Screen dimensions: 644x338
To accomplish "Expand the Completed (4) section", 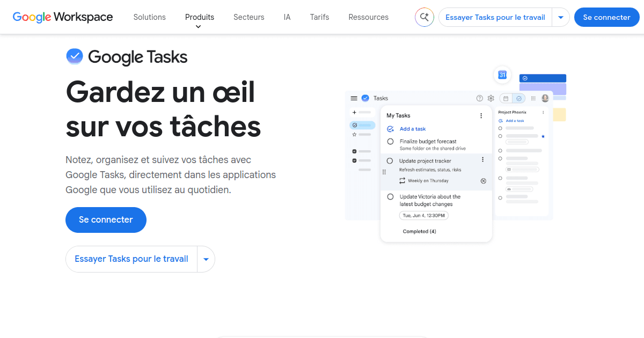I will tap(419, 231).
